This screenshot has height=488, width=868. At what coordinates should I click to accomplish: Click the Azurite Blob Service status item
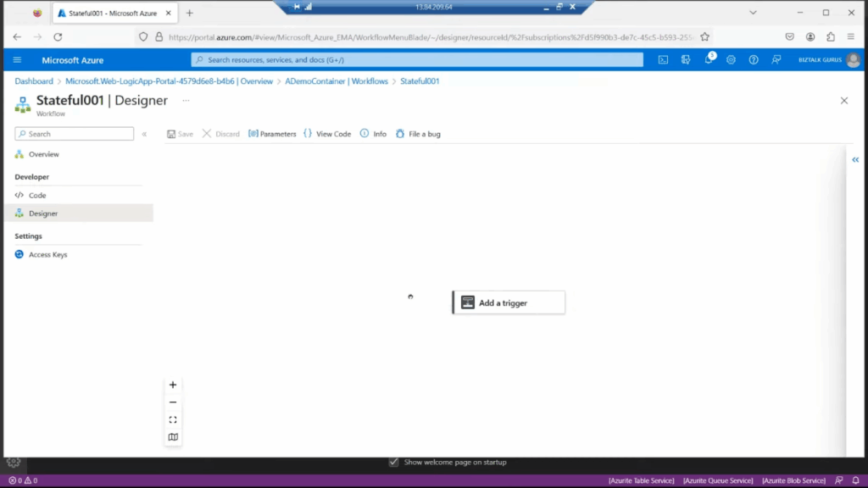coord(793,480)
